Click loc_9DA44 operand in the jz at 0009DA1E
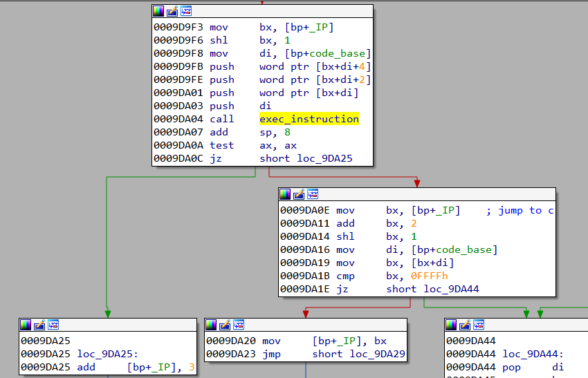588x378 pixels. tap(452, 289)
